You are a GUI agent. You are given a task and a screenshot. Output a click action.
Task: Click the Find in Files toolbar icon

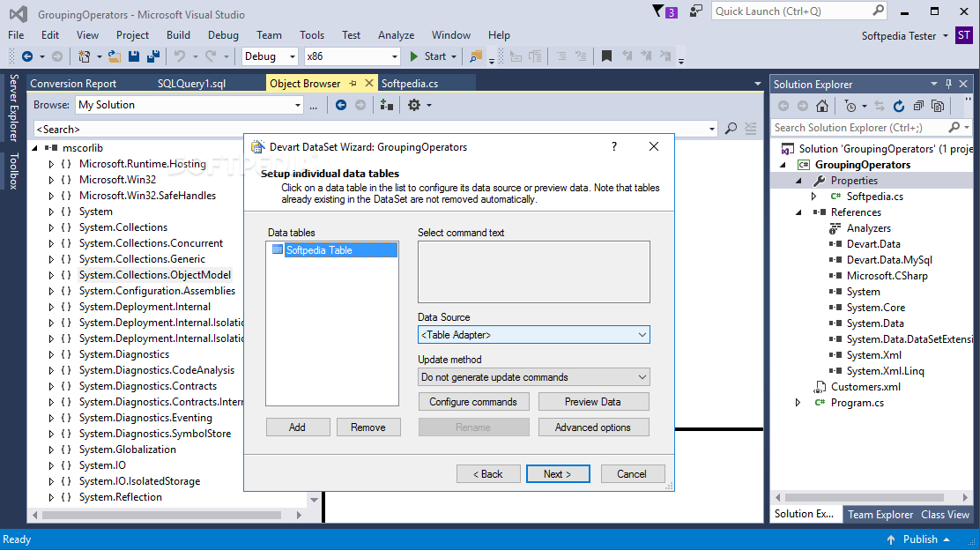[476, 56]
